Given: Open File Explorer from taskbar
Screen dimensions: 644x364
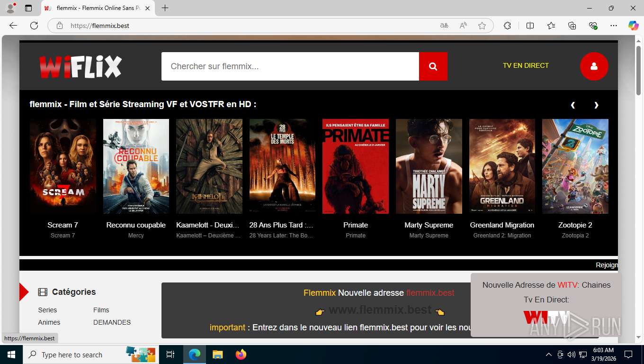Looking at the screenshot, I should pyautogui.click(x=217, y=355).
